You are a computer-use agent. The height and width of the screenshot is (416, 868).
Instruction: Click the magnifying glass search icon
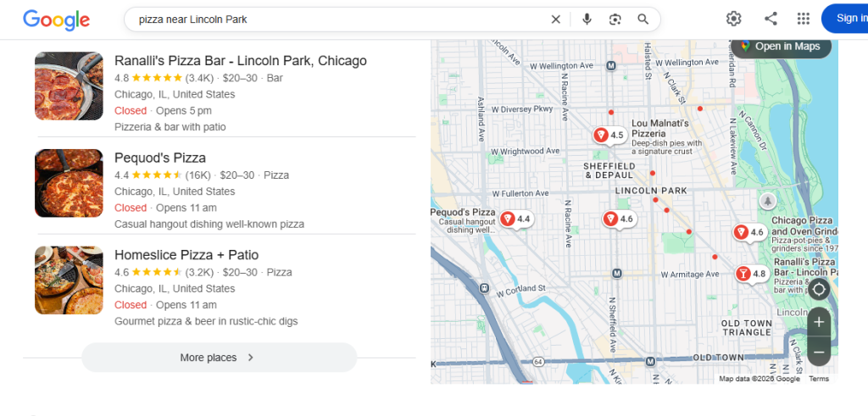pyautogui.click(x=643, y=19)
